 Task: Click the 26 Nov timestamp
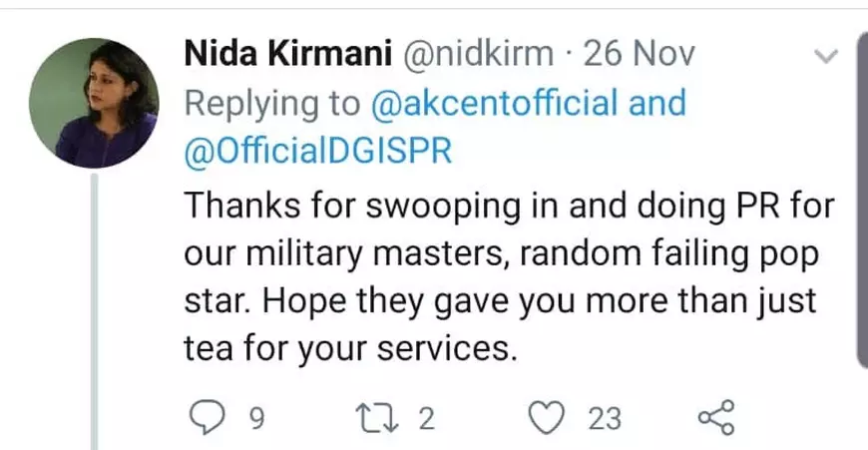[x=637, y=54]
